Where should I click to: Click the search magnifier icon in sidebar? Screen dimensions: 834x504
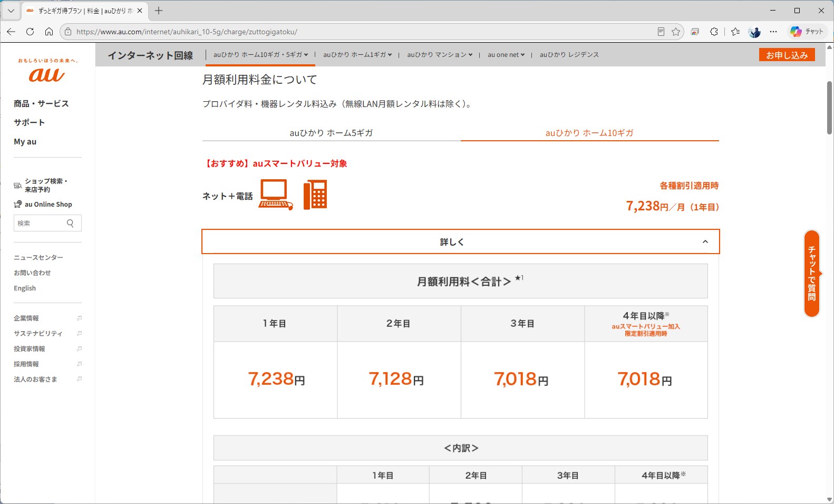tap(71, 223)
